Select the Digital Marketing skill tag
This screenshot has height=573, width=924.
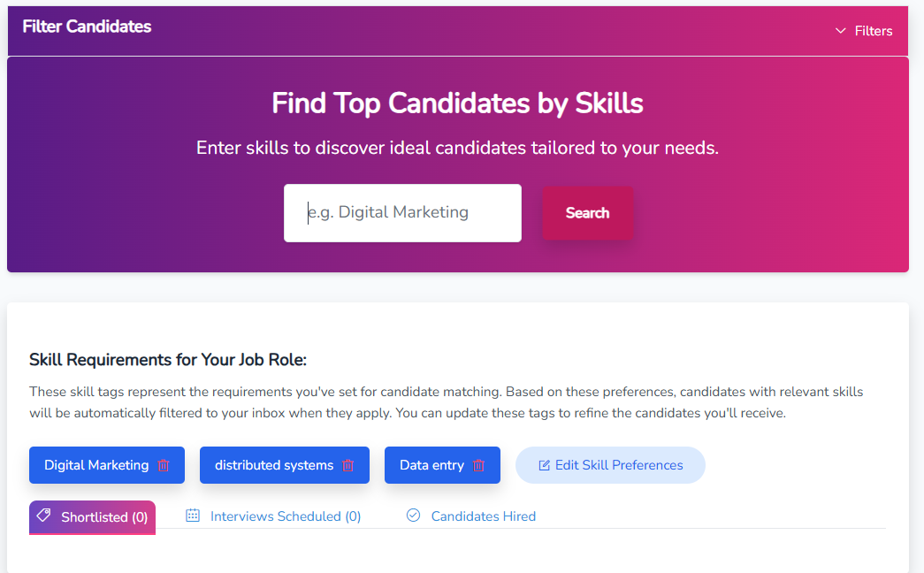(96, 465)
